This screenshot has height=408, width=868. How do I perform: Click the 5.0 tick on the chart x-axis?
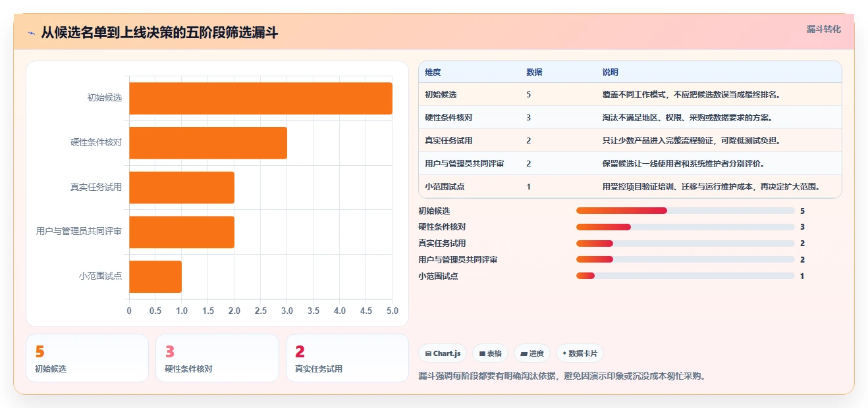point(393,311)
